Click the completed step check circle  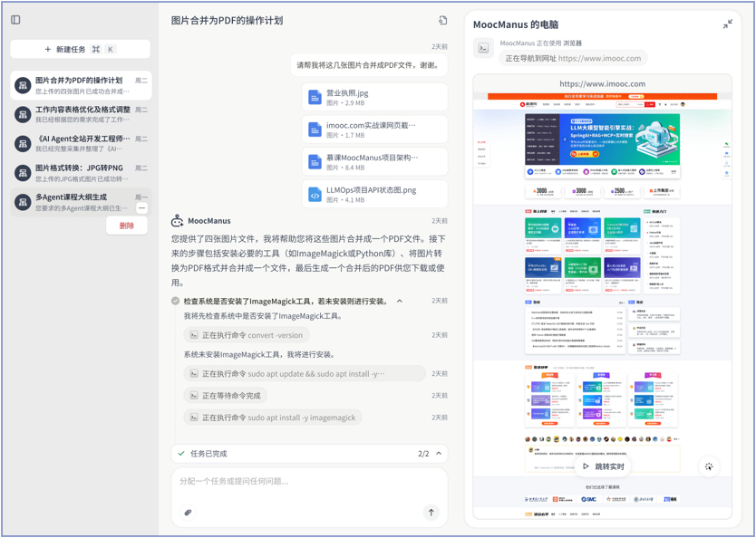pyautogui.click(x=176, y=301)
